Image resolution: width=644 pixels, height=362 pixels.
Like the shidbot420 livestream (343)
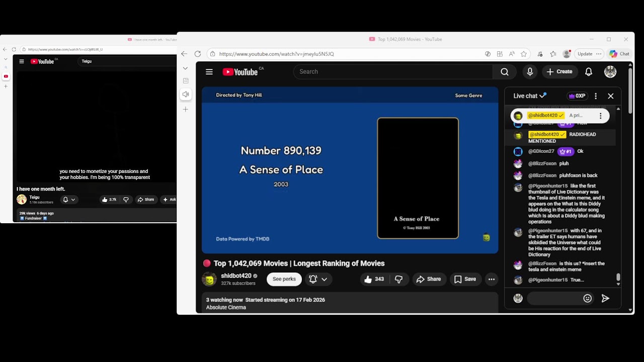coord(374,279)
